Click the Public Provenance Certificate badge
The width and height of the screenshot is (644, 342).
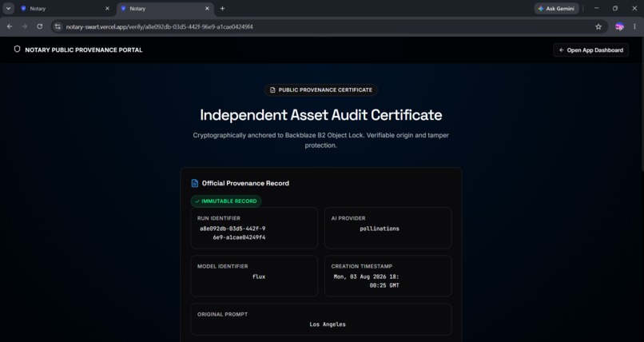click(x=320, y=90)
